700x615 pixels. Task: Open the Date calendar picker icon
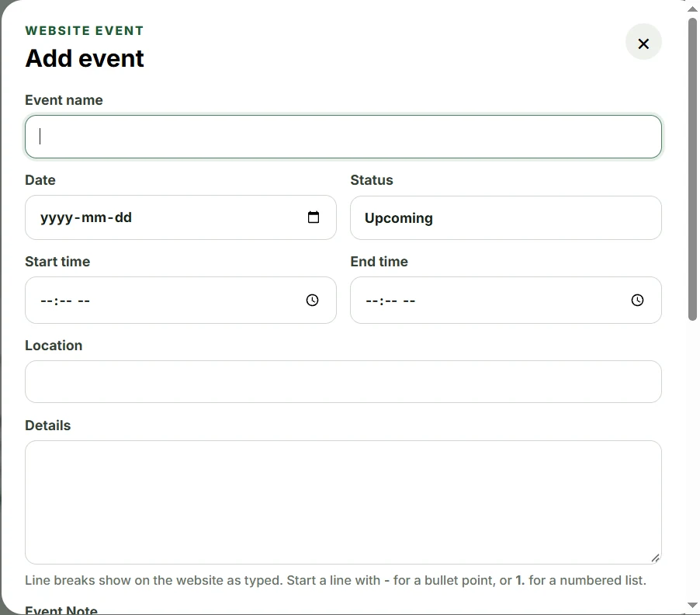(x=314, y=217)
